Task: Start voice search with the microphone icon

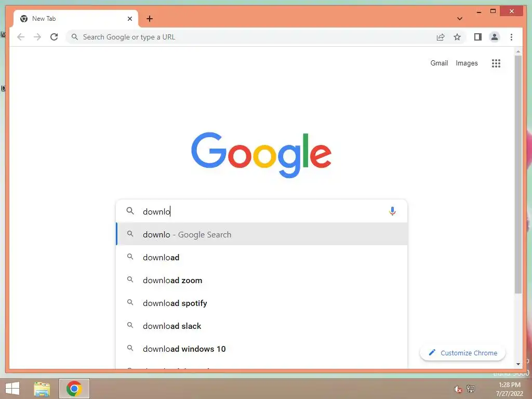Action: pos(392,211)
